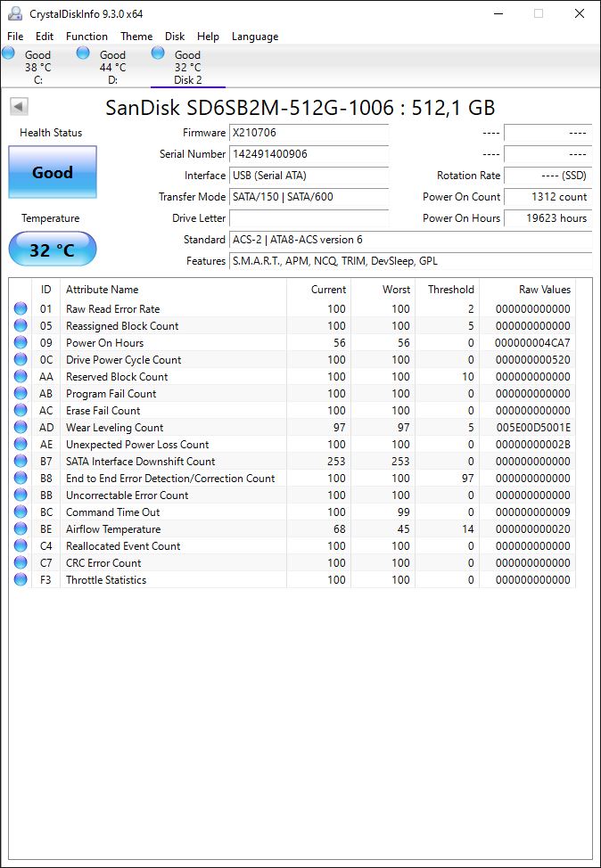
Task: Open the Function menu
Action: [87, 37]
